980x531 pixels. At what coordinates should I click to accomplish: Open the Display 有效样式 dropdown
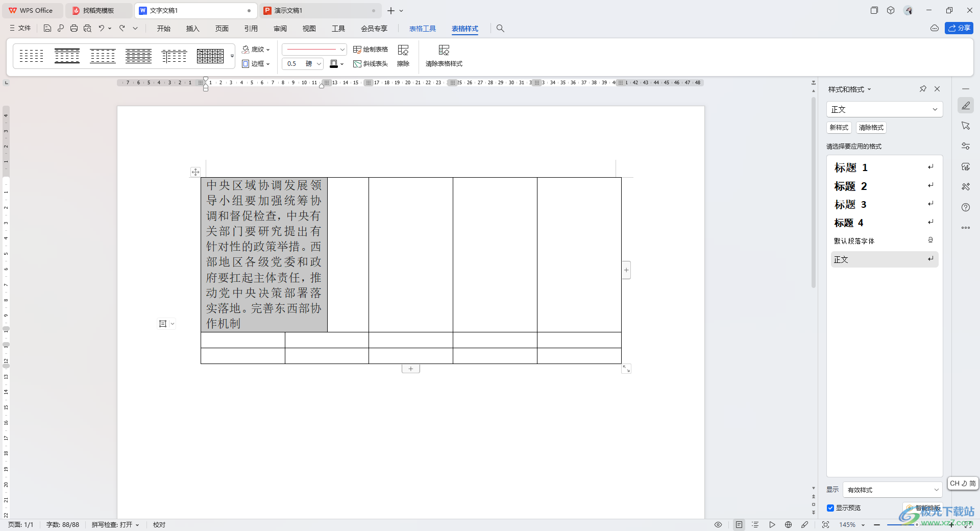click(x=892, y=490)
